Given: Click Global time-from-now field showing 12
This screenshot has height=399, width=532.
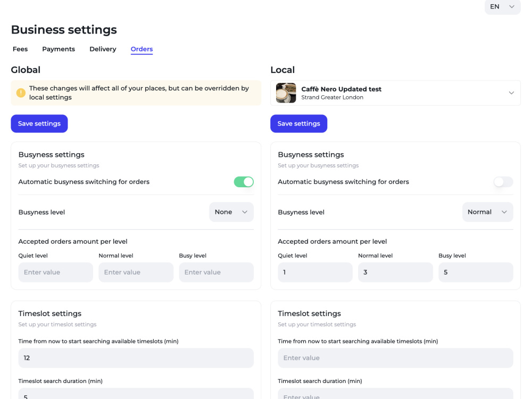Looking at the screenshot, I should point(136,358).
